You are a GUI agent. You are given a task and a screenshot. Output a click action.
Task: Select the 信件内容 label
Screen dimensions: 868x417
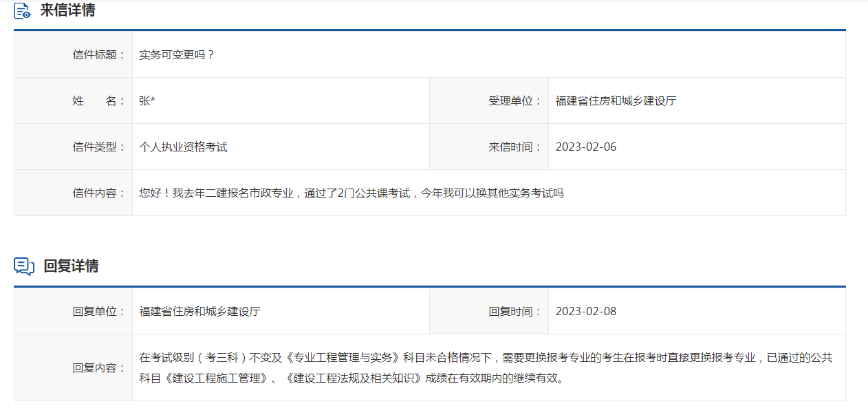tap(99, 193)
